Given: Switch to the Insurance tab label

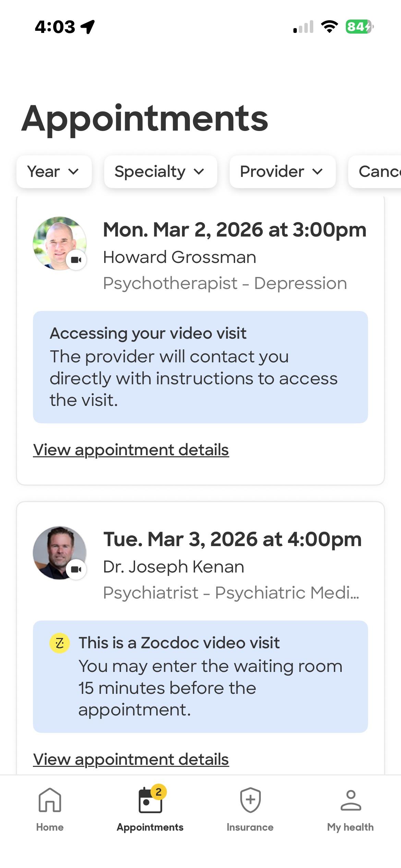Looking at the screenshot, I should pos(250,827).
